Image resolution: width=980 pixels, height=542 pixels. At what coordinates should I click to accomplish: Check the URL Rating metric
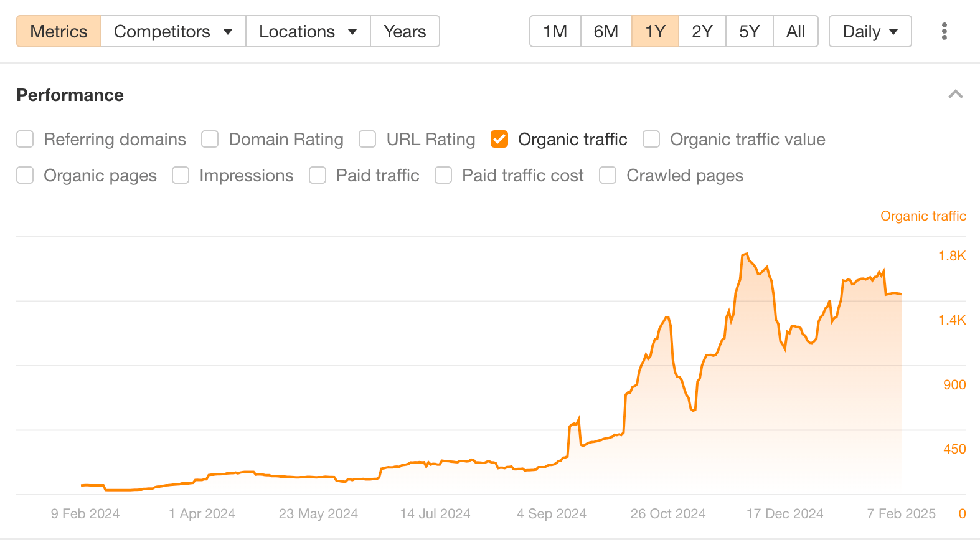pyautogui.click(x=367, y=139)
